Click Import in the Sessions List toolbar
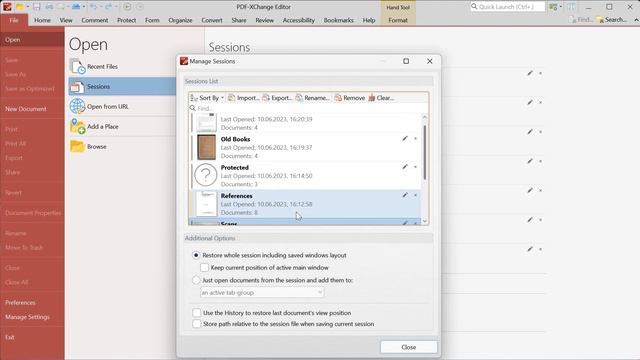Screen dimensions: 640x360 coord(244,98)
